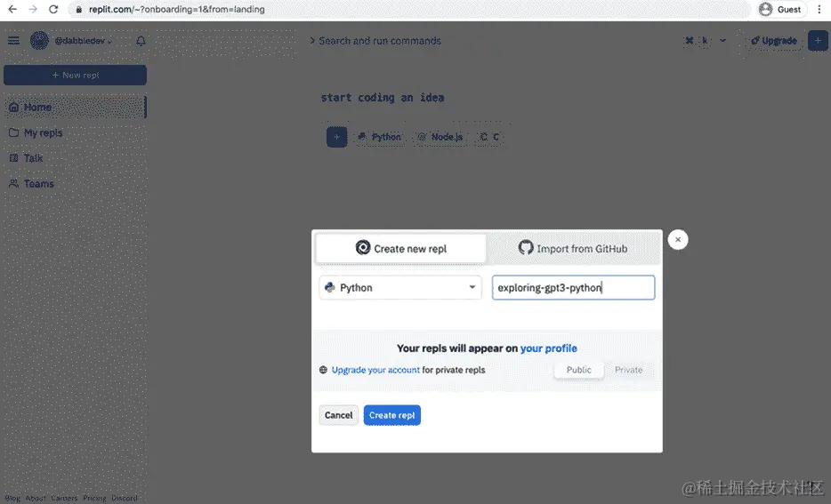Select the Public visibility option
The height and width of the screenshot is (504, 831).
tap(578, 370)
